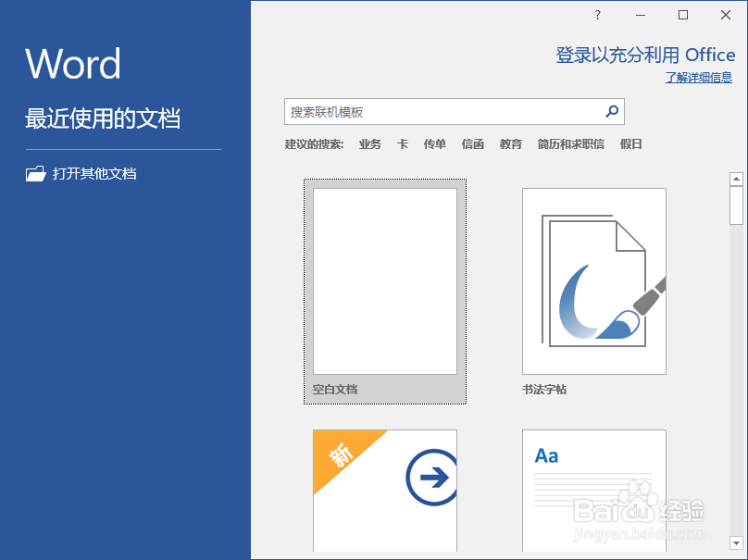The width and height of the screenshot is (748, 560).
Task: Click the folder icon for opening documents
Action: click(36, 174)
